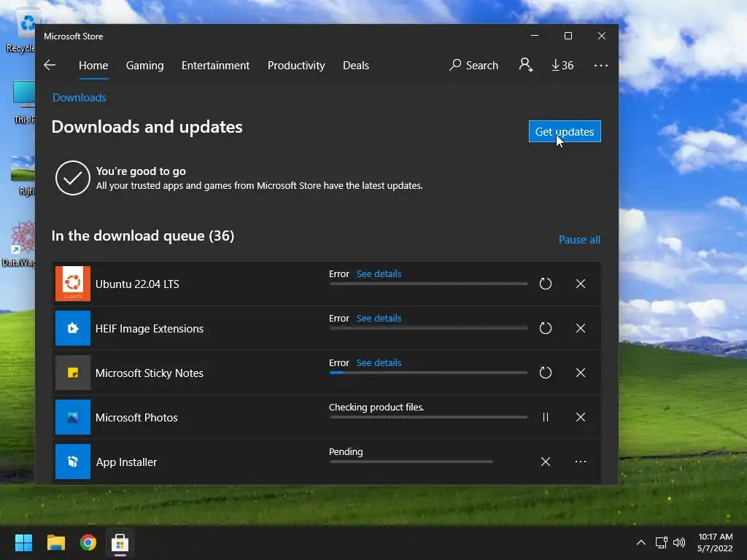Open the Windows Start menu
This screenshot has width=747, height=560.
(x=23, y=542)
